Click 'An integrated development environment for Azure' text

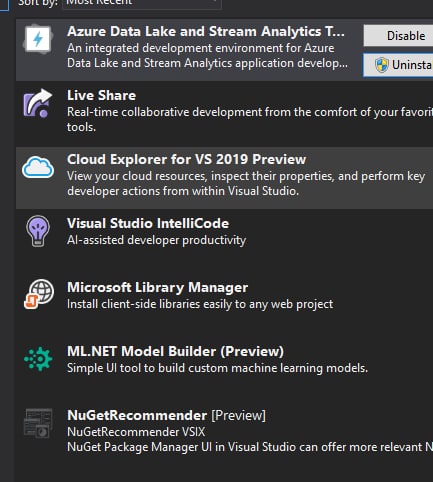[x=201, y=48]
